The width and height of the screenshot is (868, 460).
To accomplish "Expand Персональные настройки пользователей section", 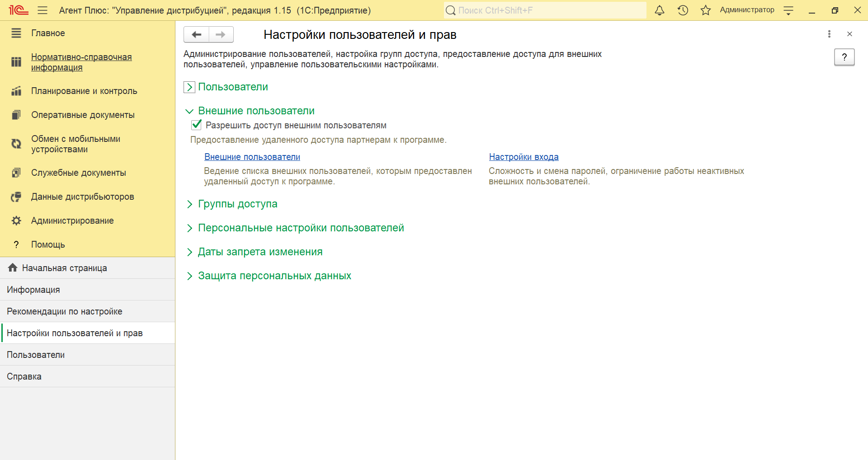I will pyautogui.click(x=189, y=228).
